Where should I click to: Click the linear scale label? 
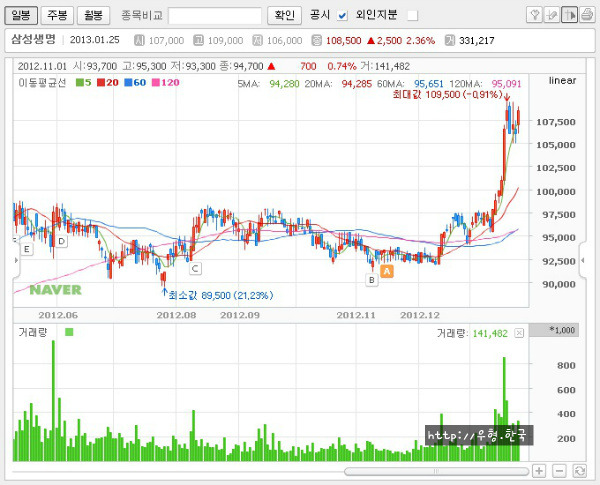562,80
